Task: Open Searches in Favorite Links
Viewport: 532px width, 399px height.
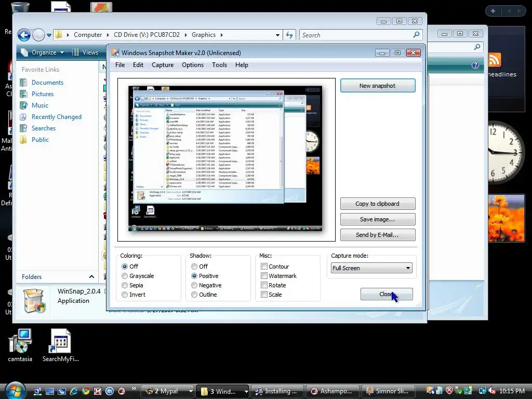Action: (44, 128)
